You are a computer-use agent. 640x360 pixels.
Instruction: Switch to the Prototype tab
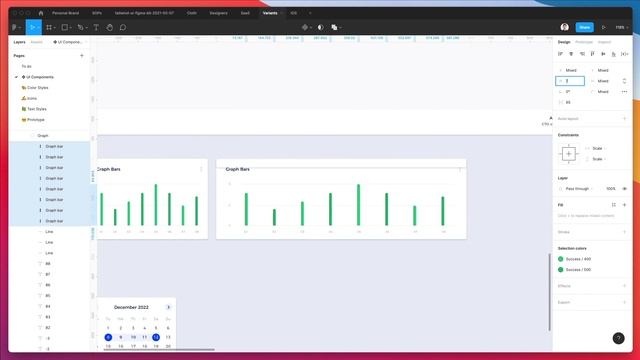[x=584, y=42]
